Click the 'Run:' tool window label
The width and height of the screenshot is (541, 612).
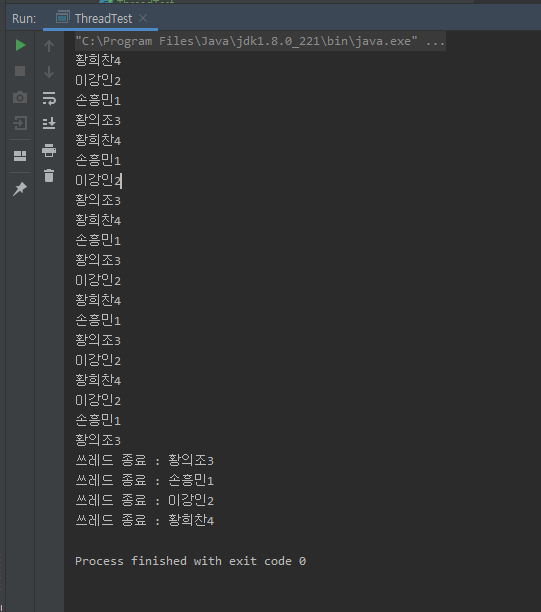click(24, 19)
